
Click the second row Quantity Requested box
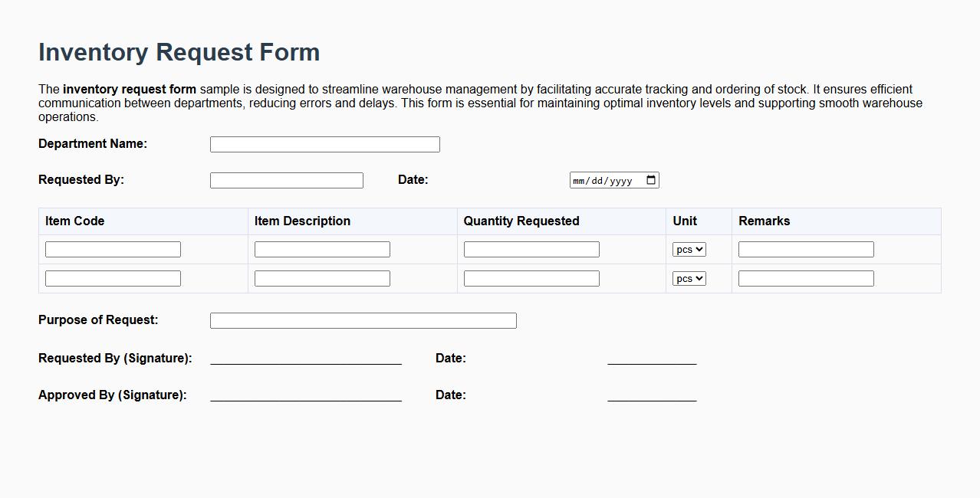[531, 277]
